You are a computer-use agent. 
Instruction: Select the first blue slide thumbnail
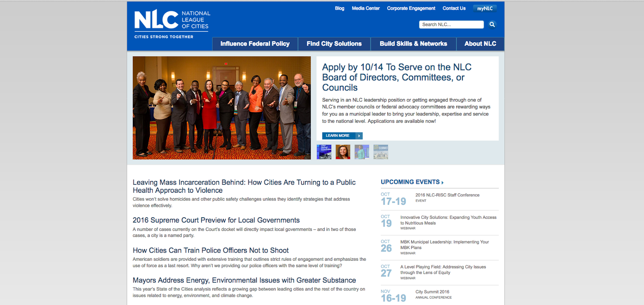point(324,152)
